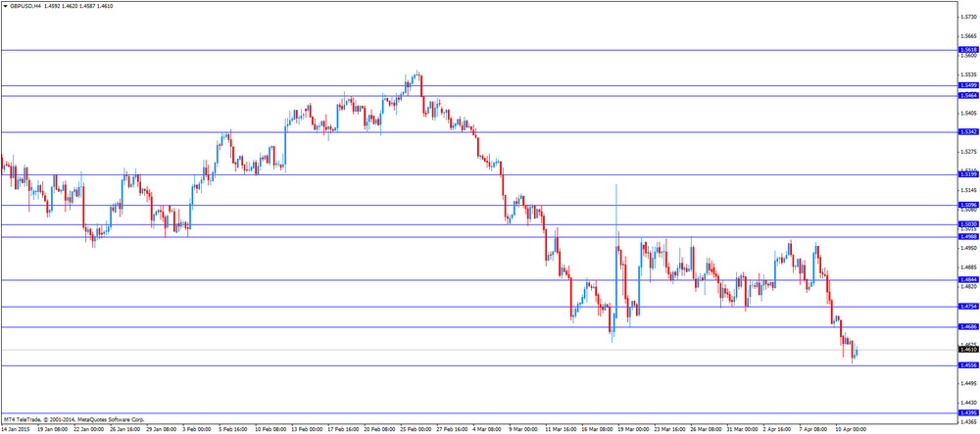980x434 pixels.
Task: Select the 1.5030 price level label
Action: [967, 224]
